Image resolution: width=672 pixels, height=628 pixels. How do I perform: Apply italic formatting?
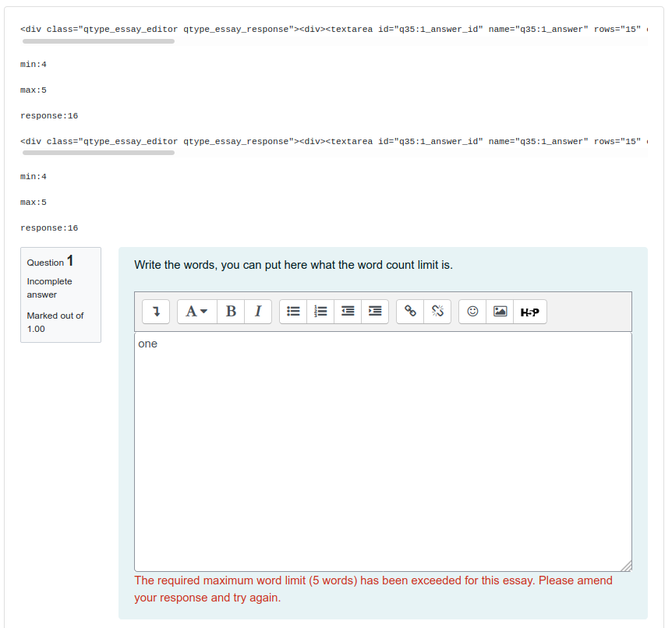pos(258,312)
